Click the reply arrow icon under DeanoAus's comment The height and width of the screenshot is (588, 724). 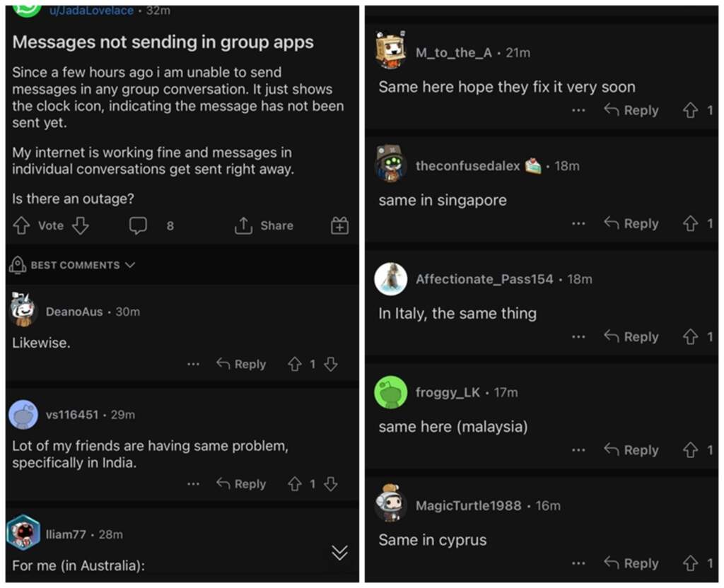(224, 364)
